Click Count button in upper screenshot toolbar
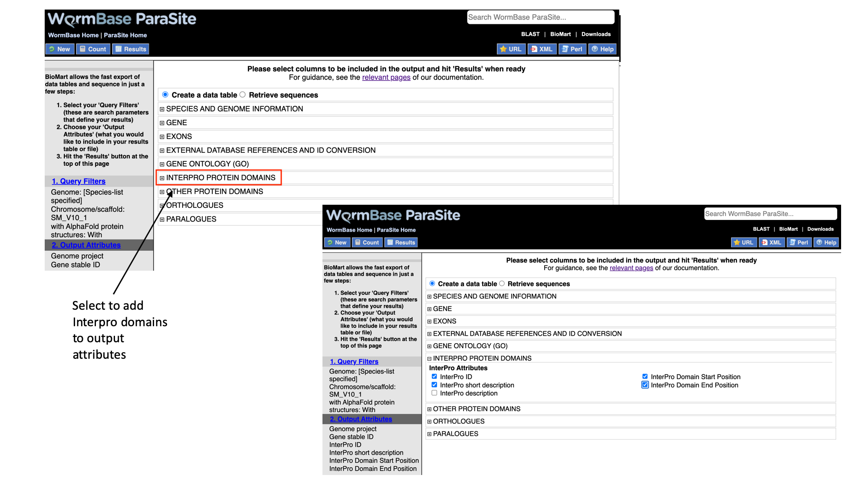Screen dimensions: 868x488 pos(93,49)
